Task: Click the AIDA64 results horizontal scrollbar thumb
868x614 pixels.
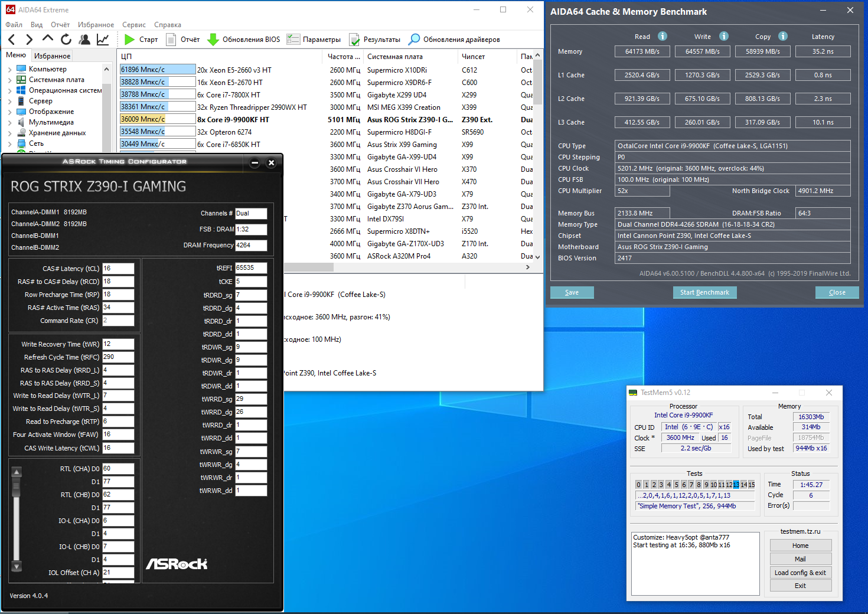Action: (309, 267)
